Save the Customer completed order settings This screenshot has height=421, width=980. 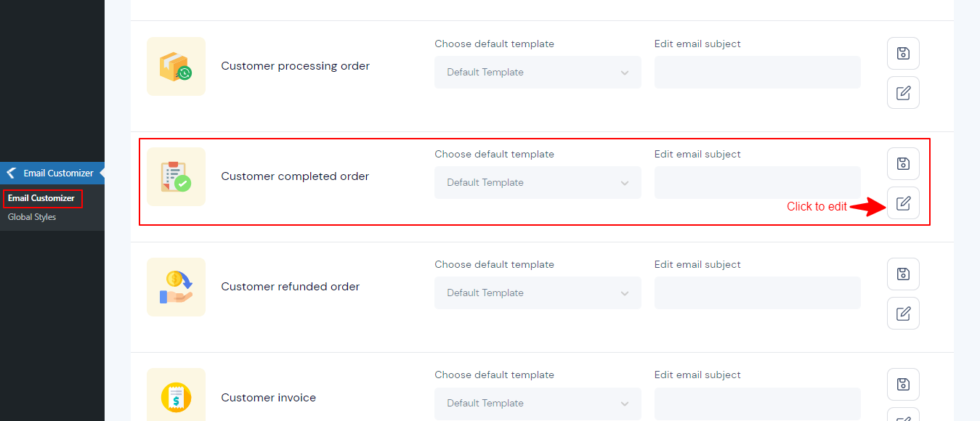(903, 163)
